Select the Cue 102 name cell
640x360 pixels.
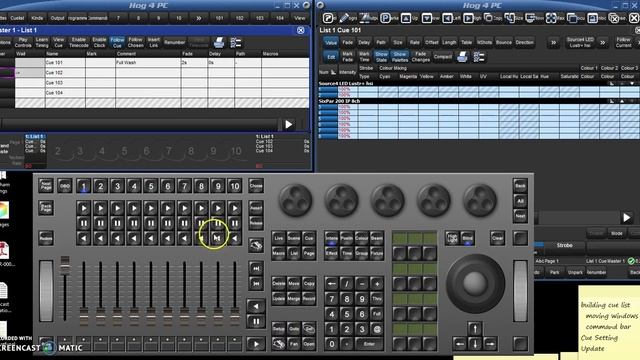click(65, 73)
